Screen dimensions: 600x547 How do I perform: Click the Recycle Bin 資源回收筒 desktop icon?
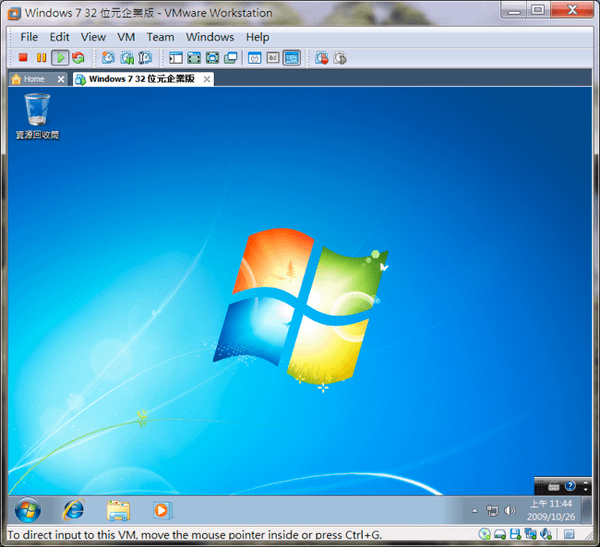38,116
